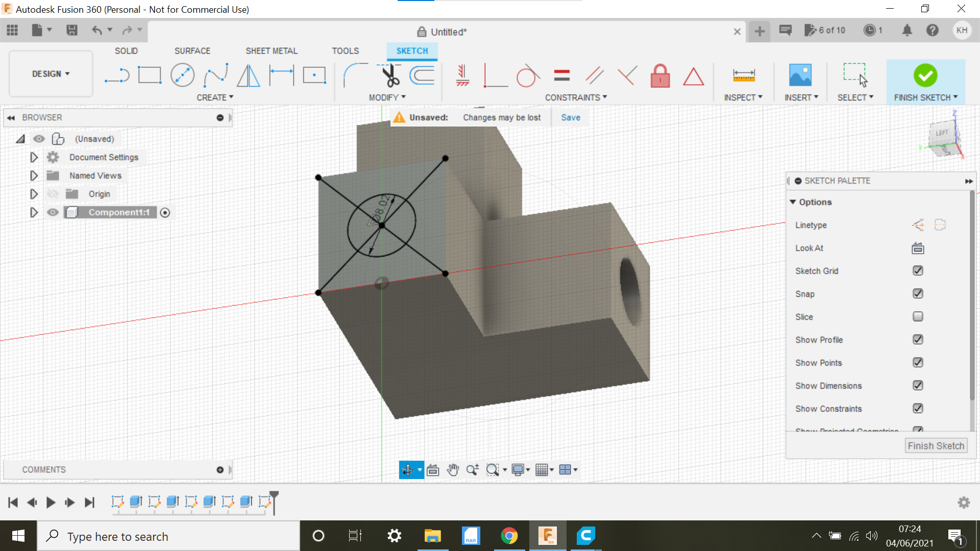This screenshot has width=980, height=551.
Task: Click the Finish Sketch button
Action: point(936,445)
